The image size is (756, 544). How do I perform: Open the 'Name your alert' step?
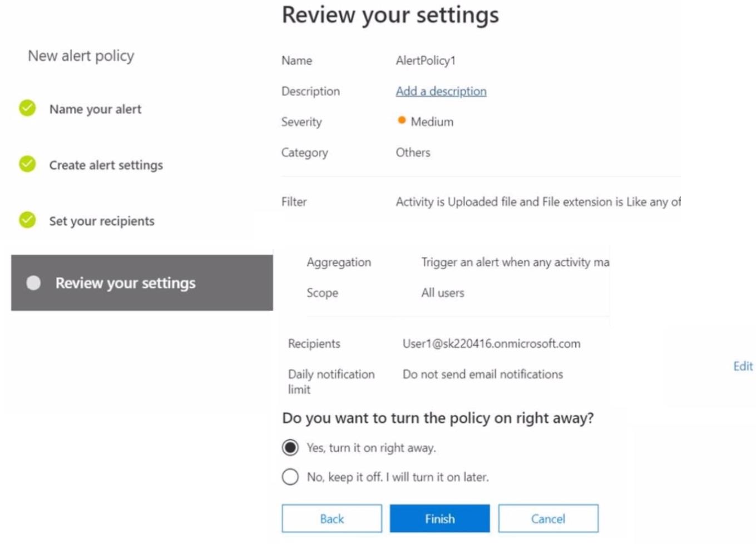pos(95,109)
